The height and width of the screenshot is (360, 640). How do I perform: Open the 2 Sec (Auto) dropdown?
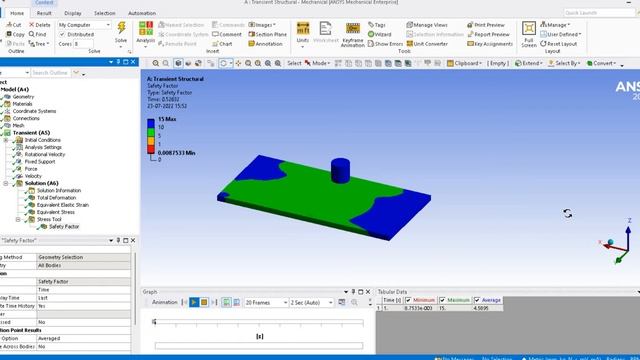coord(312,302)
